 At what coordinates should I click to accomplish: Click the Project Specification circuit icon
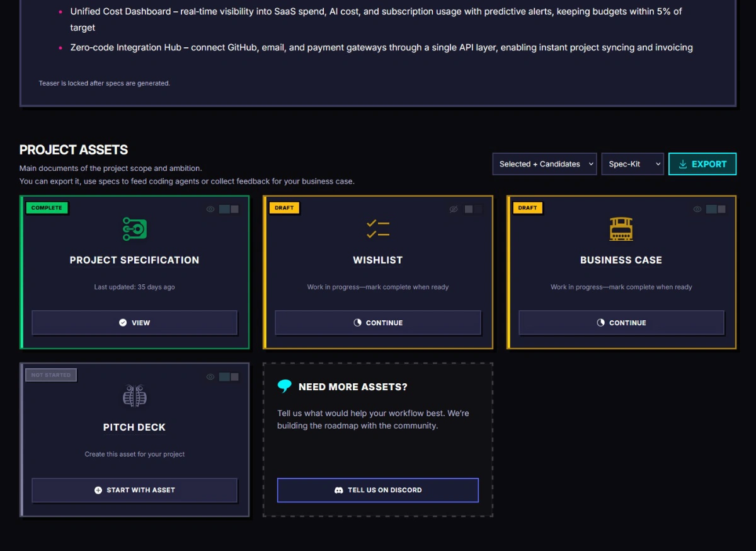coord(134,229)
